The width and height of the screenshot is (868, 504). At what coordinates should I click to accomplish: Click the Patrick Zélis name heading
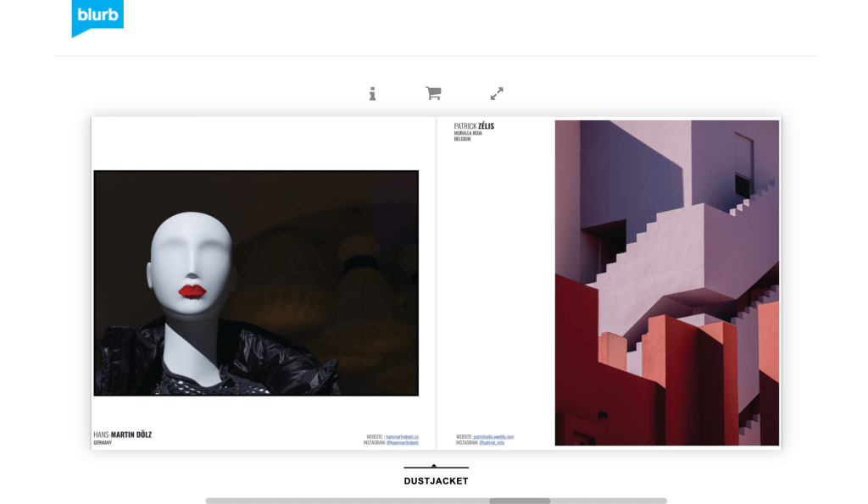click(474, 126)
